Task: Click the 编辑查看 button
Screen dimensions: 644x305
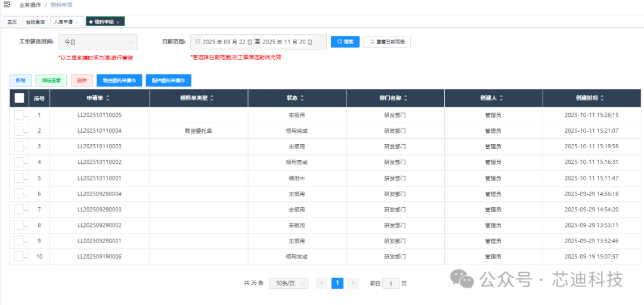Action: tap(51, 80)
